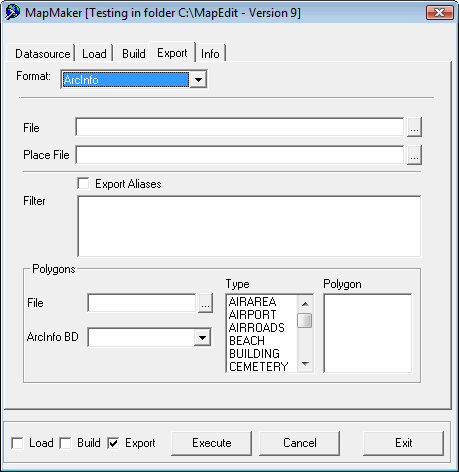This screenshot has height=472, width=459.
Task: Select BEACH in the Type list
Action: click(x=247, y=341)
